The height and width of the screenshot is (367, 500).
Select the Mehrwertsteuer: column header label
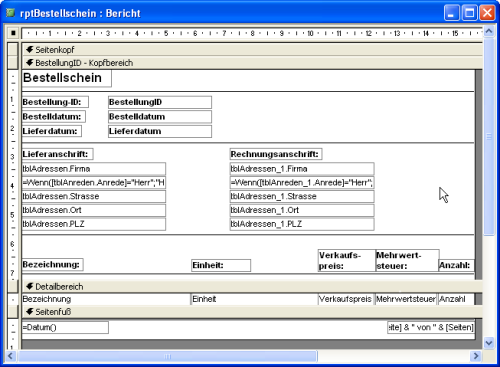click(407, 260)
